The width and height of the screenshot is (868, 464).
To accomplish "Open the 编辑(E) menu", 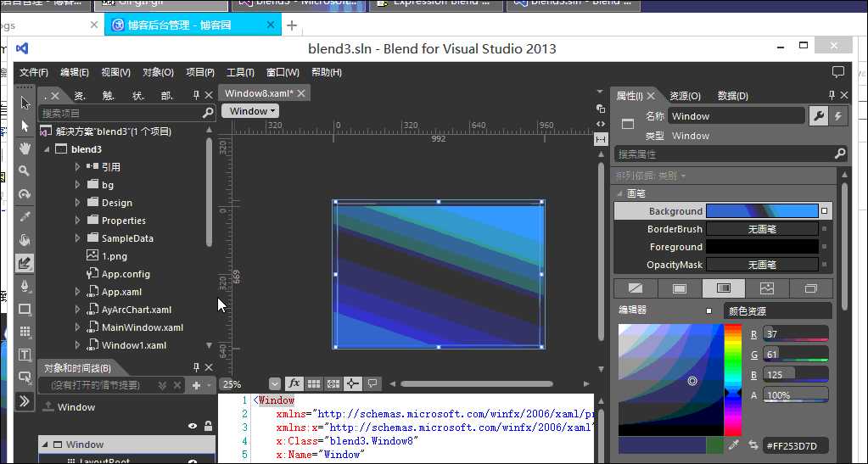I will pyautogui.click(x=74, y=73).
